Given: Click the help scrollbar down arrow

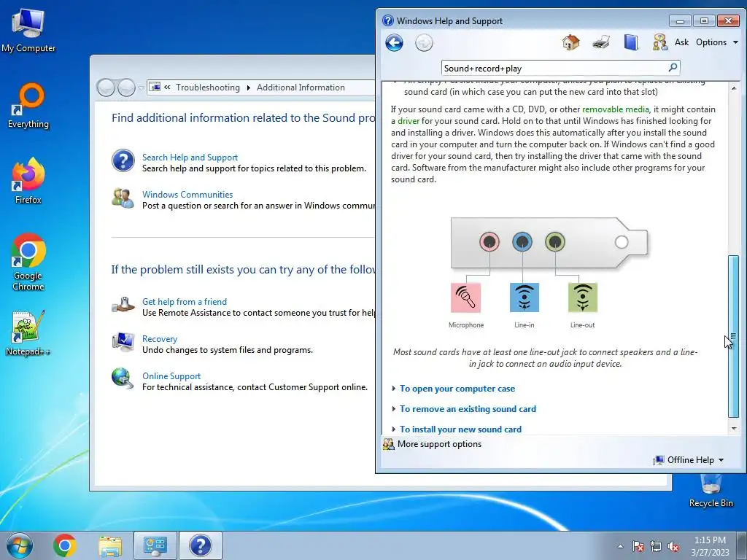Looking at the screenshot, I should point(734,429).
